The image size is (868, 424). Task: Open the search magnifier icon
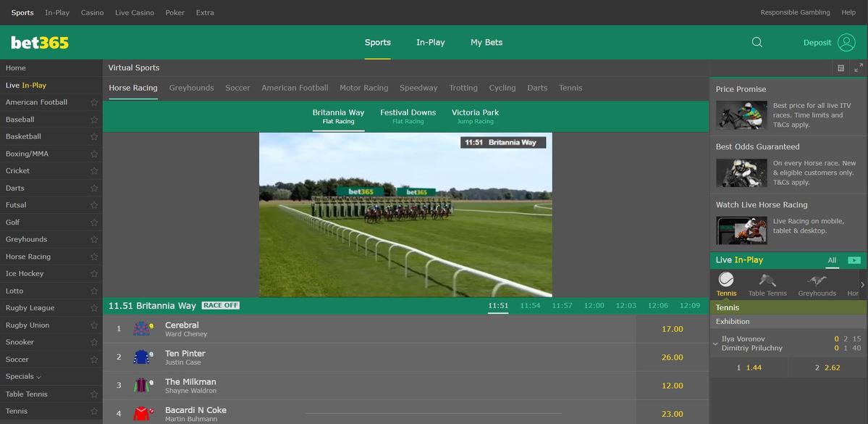click(x=757, y=42)
